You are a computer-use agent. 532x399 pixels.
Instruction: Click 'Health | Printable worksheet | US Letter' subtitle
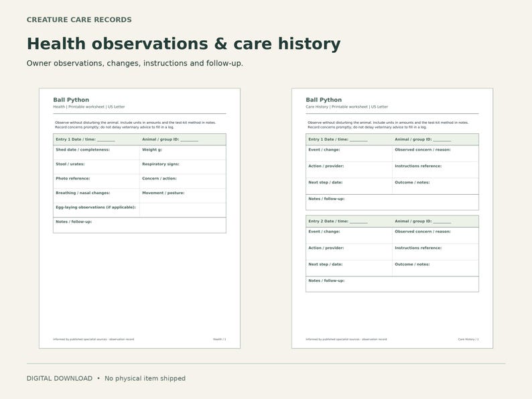[89, 107]
